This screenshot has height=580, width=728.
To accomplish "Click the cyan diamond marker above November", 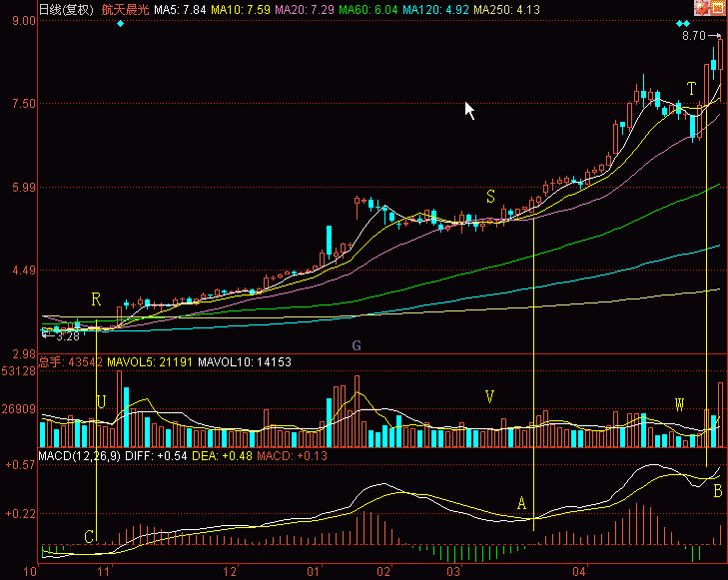I will click(x=120, y=23).
